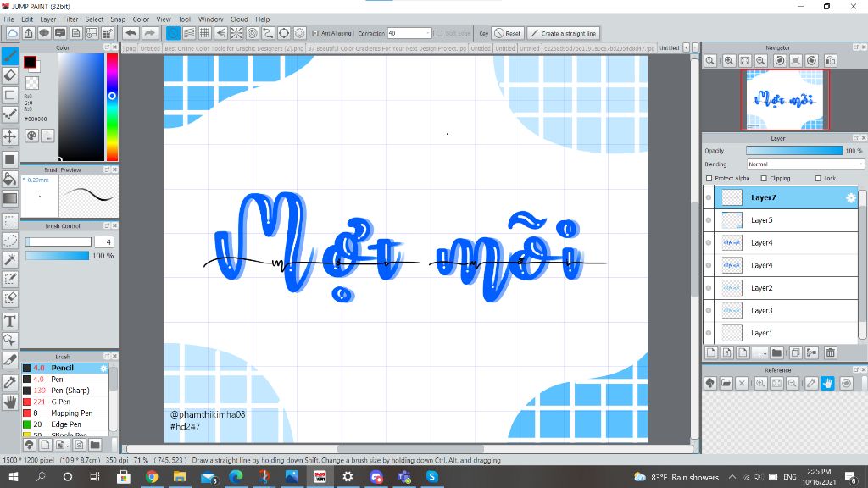The width and height of the screenshot is (868, 488).
Task: Open the Cloud menu
Action: coord(239,19)
